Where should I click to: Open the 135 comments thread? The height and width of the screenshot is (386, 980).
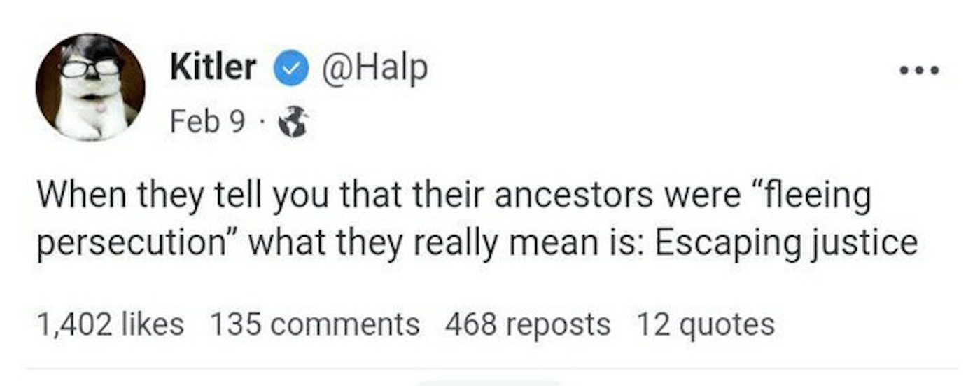[x=314, y=324]
